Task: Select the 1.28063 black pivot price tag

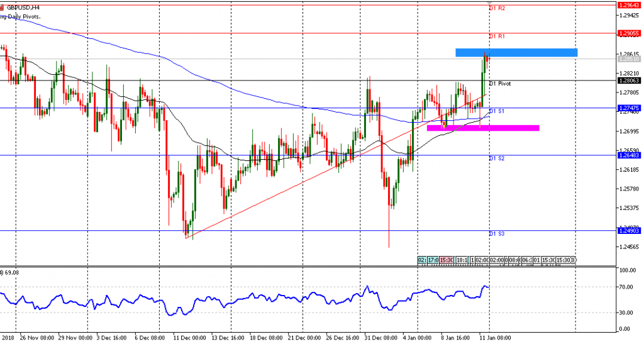Action: tap(629, 80)
